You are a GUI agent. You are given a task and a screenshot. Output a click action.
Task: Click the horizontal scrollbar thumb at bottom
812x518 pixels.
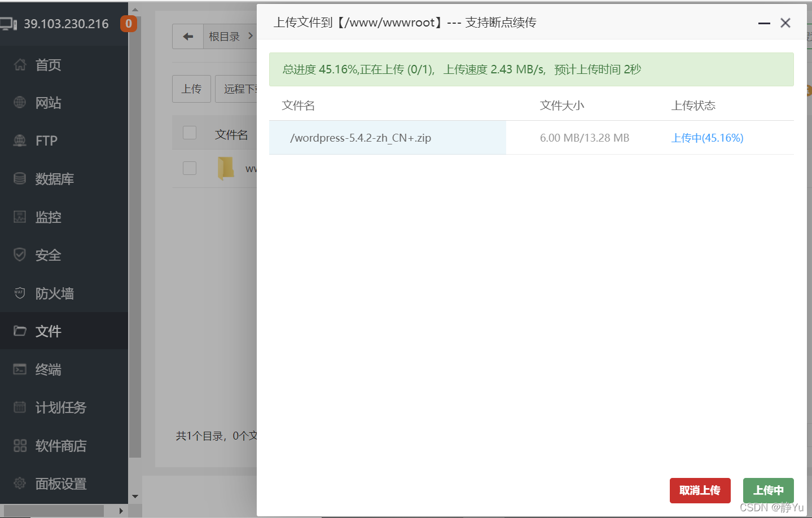point(54,511)
